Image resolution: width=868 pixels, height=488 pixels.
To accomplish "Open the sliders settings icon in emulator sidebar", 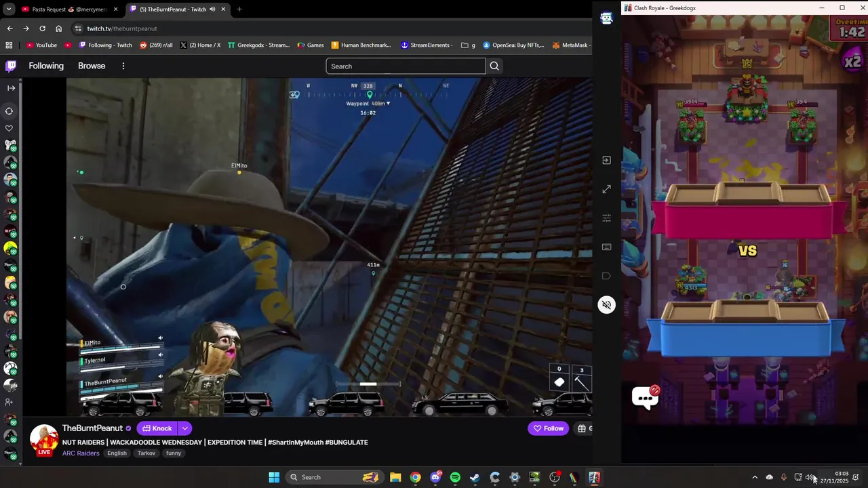I will tap(606, 218).
